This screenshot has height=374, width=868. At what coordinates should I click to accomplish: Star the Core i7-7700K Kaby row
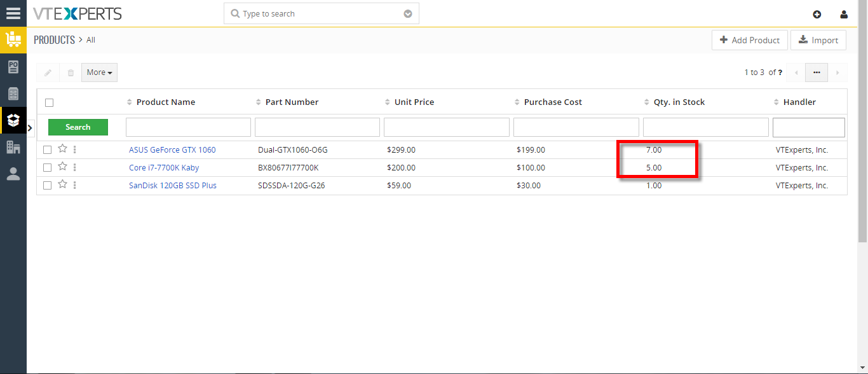62,167
